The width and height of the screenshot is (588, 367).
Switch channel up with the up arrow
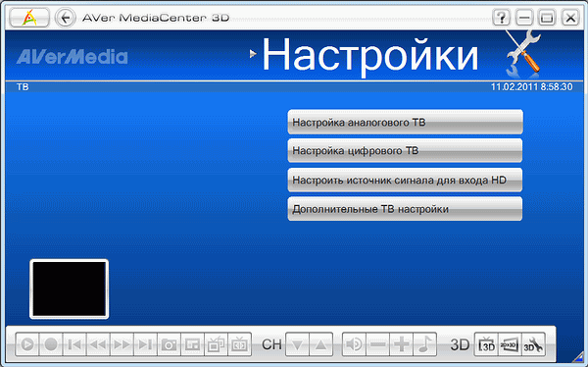321,344
